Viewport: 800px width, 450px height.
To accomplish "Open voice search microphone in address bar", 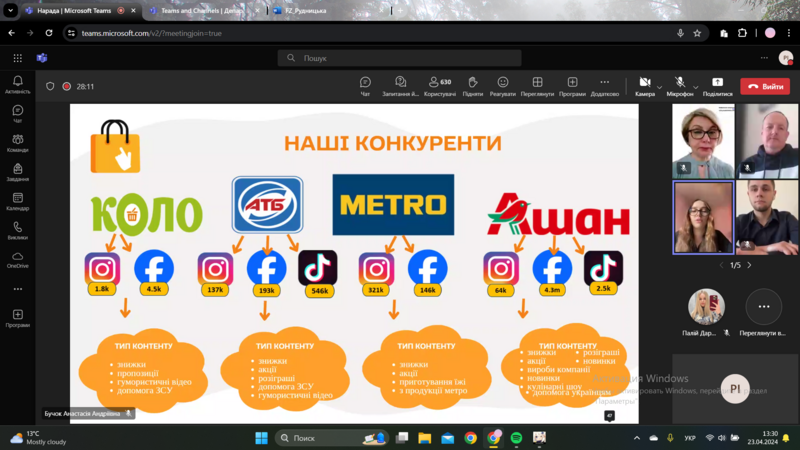I will point(680,33).
